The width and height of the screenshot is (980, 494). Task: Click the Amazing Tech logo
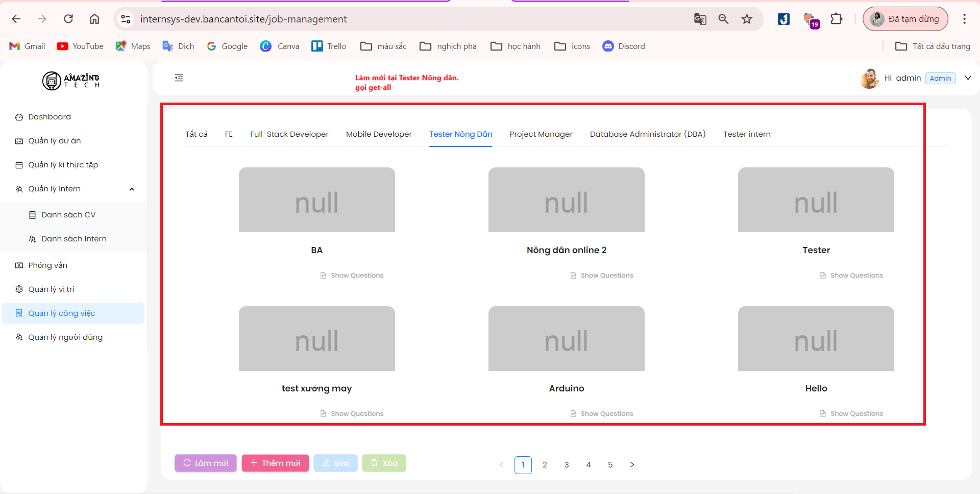(x=71, y=81)
